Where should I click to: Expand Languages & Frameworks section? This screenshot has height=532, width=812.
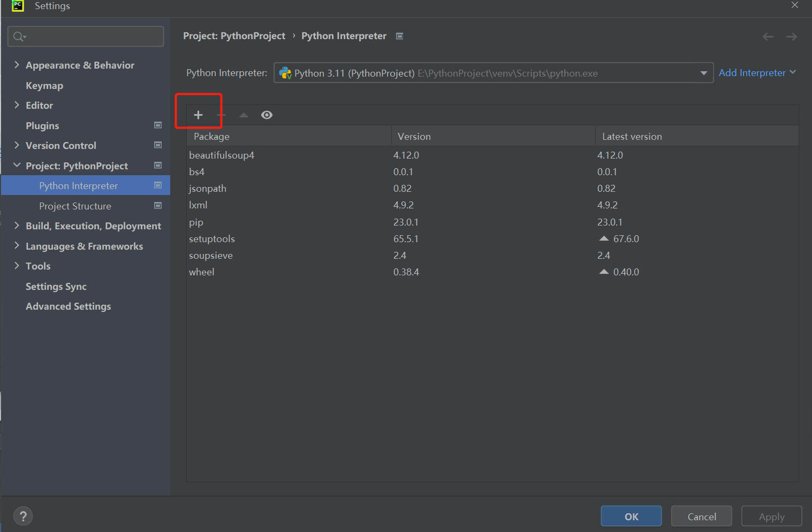point(17,246)
